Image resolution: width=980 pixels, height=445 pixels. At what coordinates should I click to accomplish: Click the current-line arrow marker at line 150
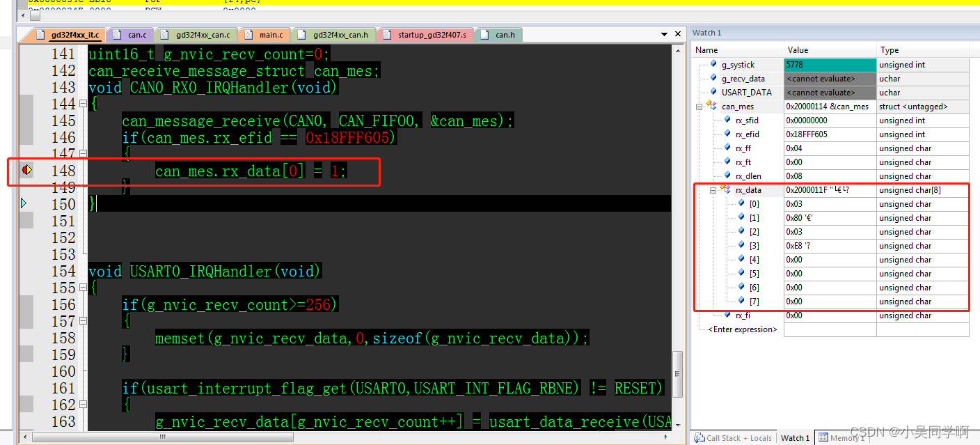[24, 203]
